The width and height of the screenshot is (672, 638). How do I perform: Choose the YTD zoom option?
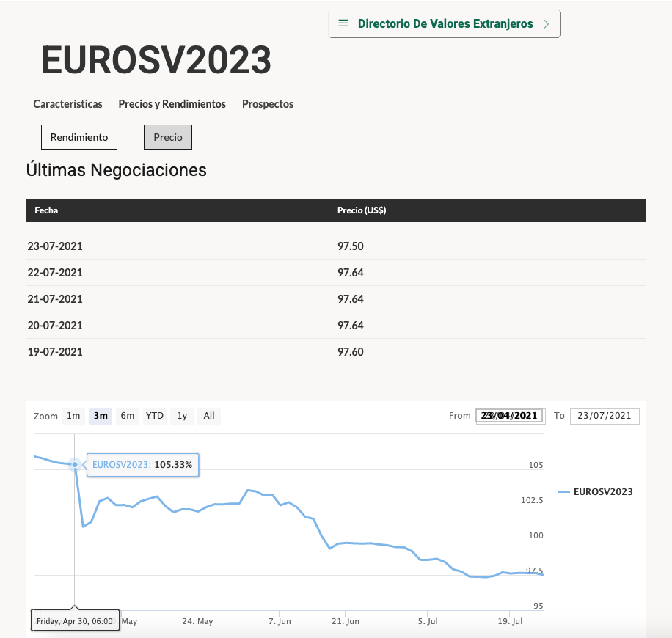(x=155, y=416)
